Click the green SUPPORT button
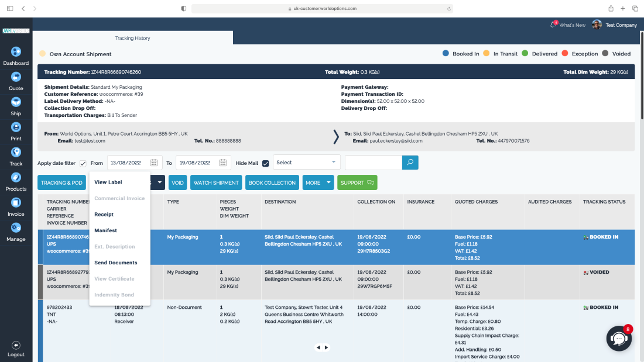 pos(357,183)
